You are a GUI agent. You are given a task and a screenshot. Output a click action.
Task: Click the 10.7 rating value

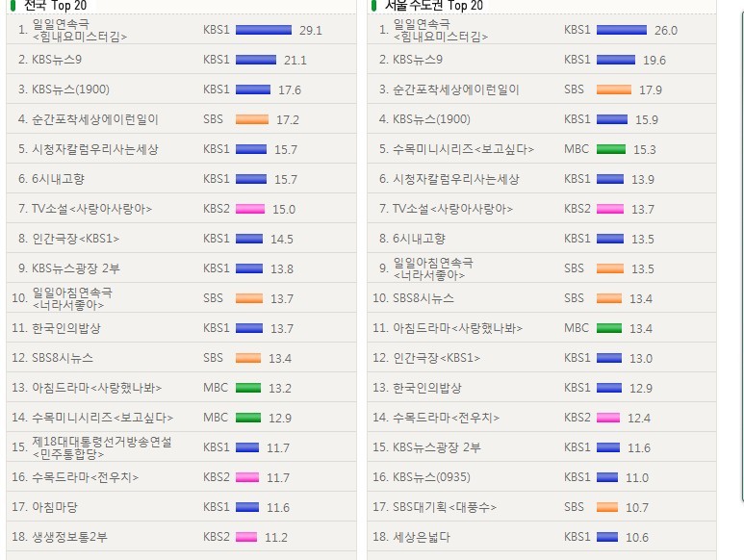tap(637, 508)
